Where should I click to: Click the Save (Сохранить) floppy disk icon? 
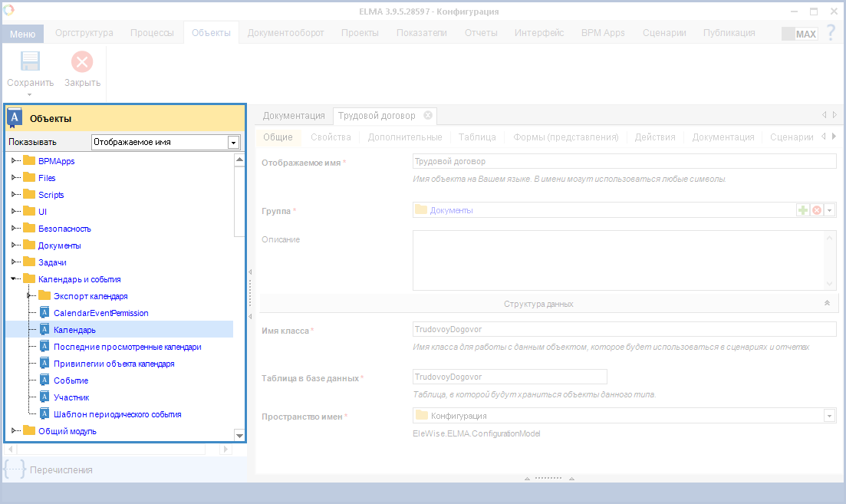[x=30, y=63]
